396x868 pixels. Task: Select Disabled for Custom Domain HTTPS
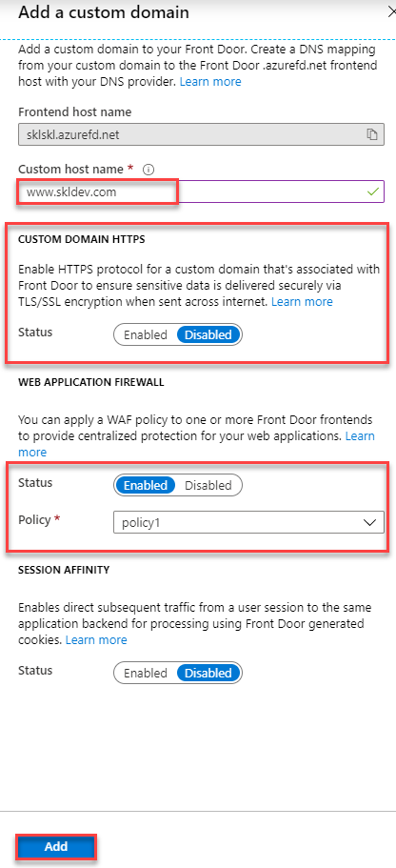[208, 335]
